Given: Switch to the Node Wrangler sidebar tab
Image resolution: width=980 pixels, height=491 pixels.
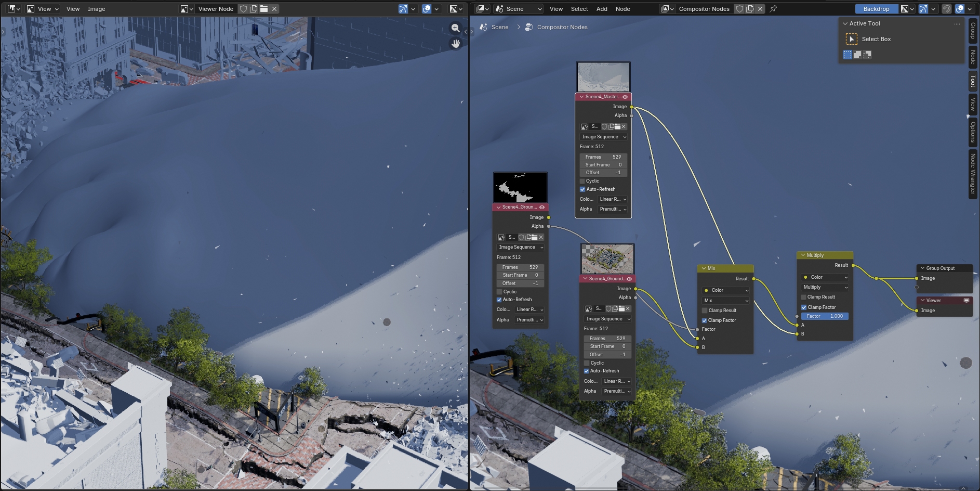Looking at the screenshot, I should (x=973, y=174).
